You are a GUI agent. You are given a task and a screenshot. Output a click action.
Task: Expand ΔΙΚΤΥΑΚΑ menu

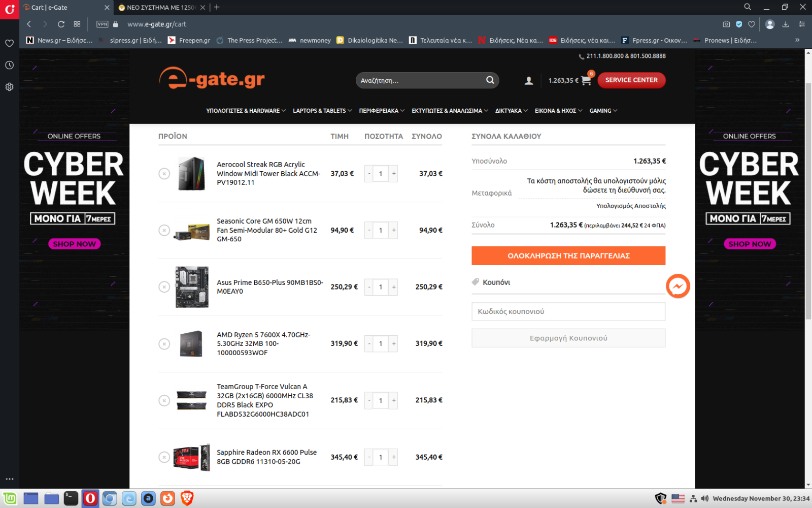(x=511, y=111)
